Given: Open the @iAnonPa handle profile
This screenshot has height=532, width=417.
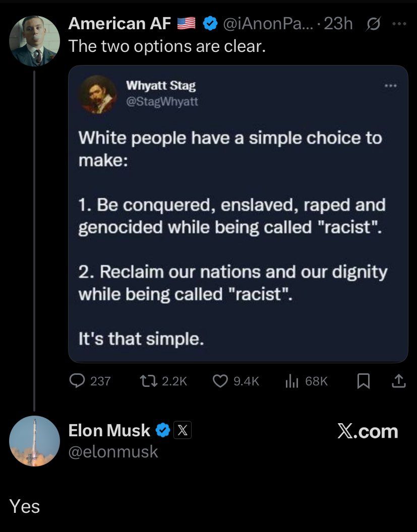Looking at the screenshot, I should point(267,23).
